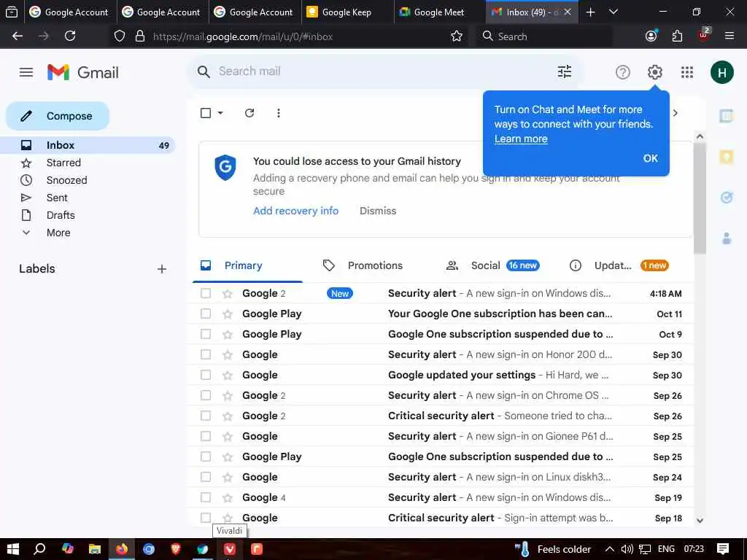Screen dimensions: 747x560
Task: Check the Sep 26 Chrome OS Security alert email
Action: pos(205,395)
